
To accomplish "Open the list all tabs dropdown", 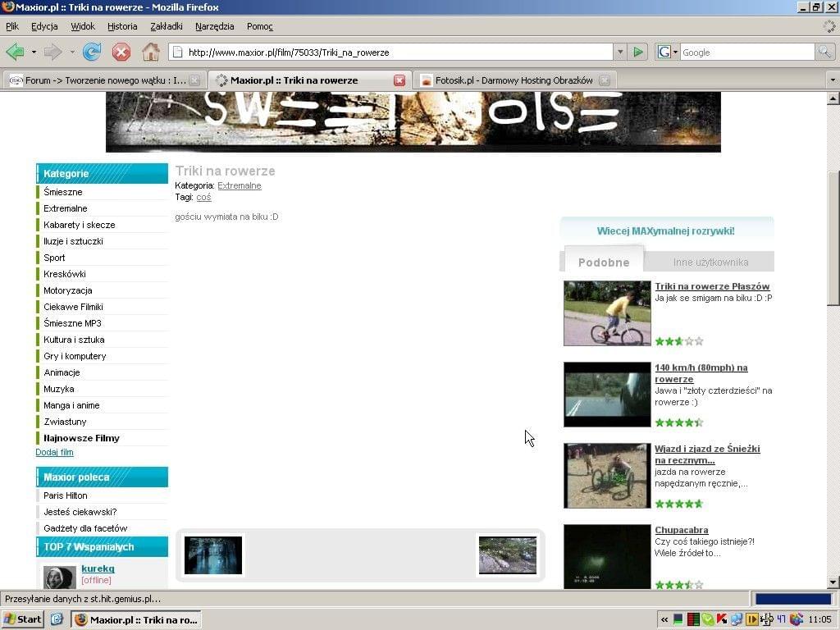I will [x=833, y=80].
